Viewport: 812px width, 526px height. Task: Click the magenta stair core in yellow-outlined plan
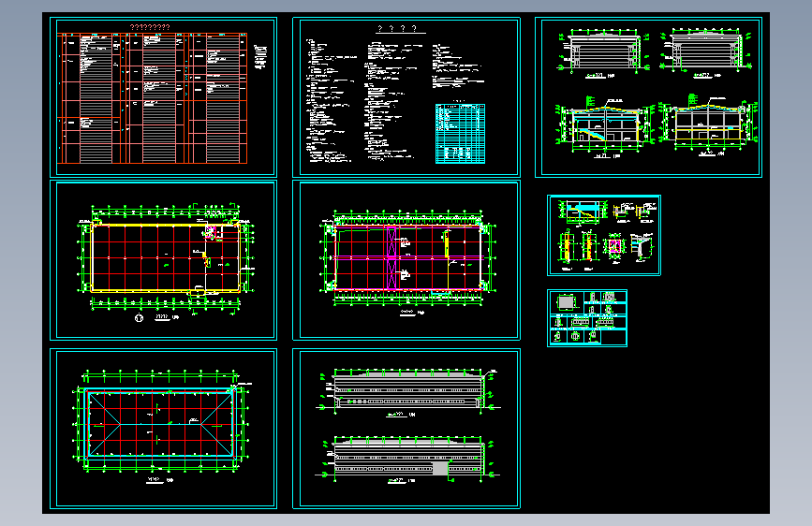tap(210, 232)
